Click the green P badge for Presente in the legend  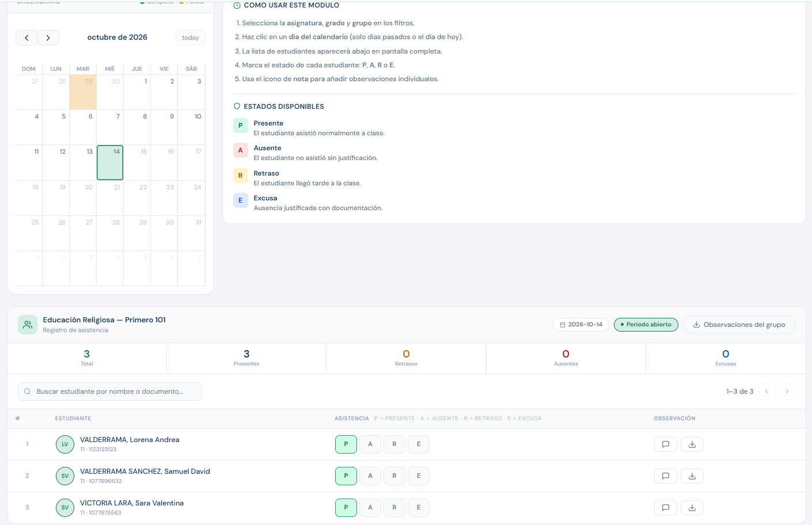tap(241, 125)
